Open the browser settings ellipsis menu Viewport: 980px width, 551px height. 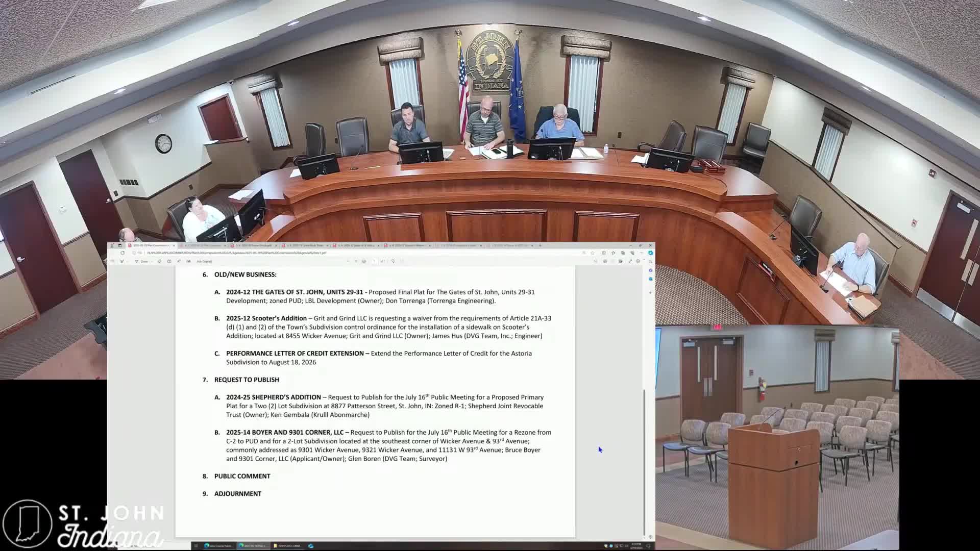(x=642, y=253)
